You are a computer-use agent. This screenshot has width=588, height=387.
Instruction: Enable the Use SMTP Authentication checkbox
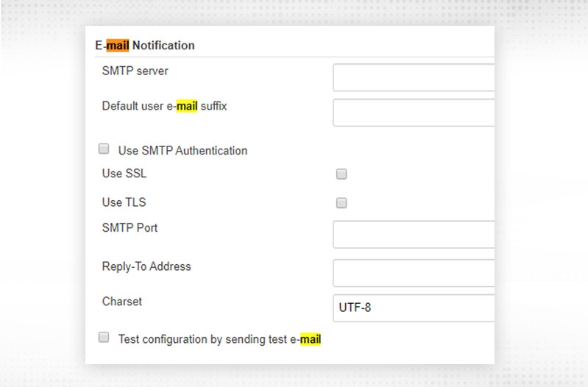pyautogui.click(x=104, y=149)
